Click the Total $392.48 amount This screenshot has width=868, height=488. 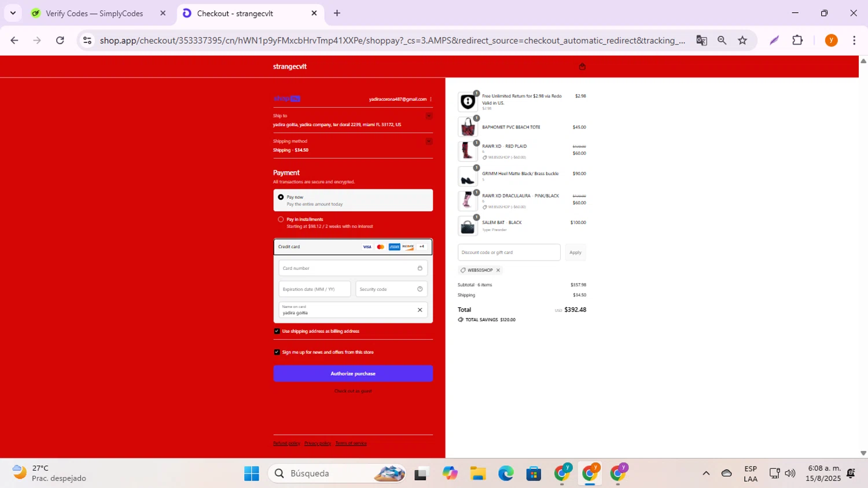[575, 310]
